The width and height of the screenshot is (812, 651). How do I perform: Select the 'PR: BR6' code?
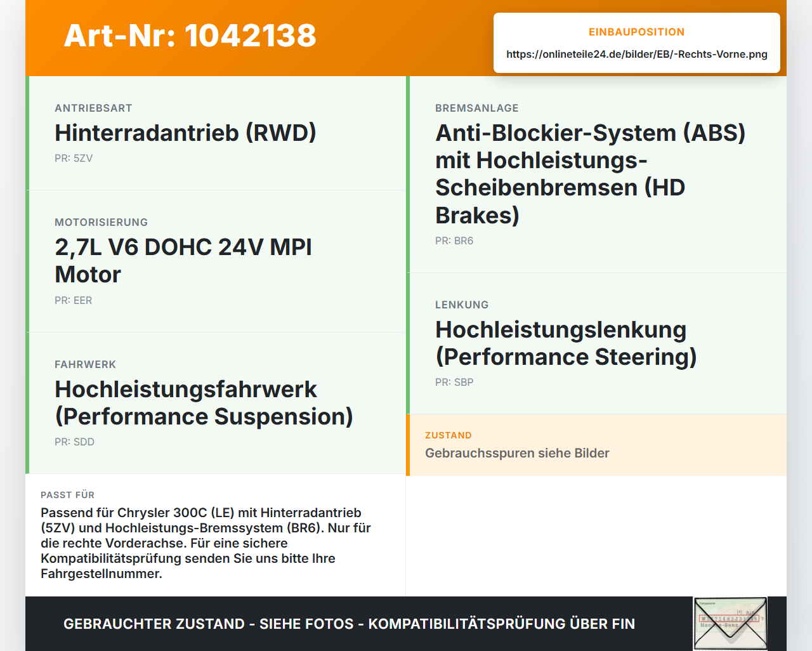point(454,240)
